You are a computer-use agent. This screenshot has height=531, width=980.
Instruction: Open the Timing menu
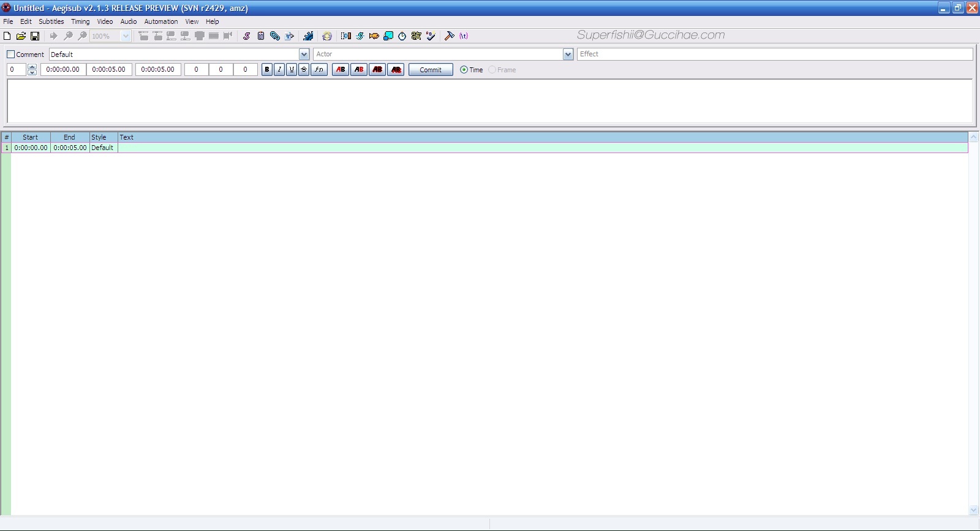(x=80, y=21)
